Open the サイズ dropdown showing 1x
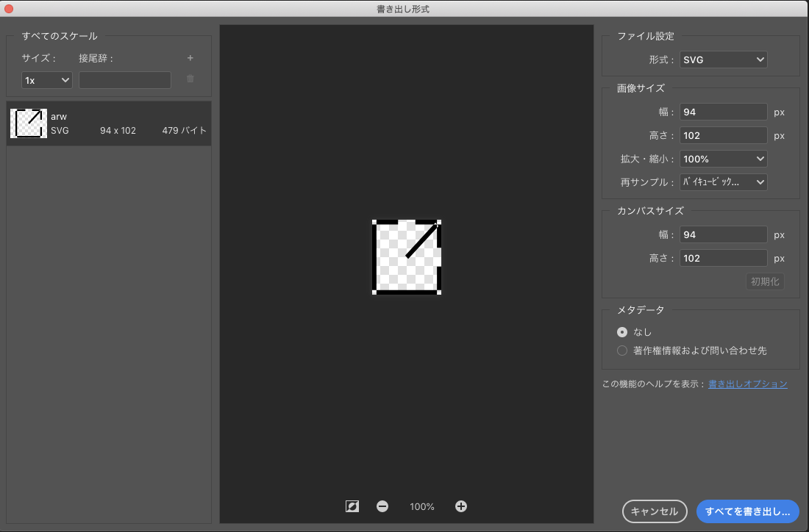The image size is (809, 532). click(46, 79)
